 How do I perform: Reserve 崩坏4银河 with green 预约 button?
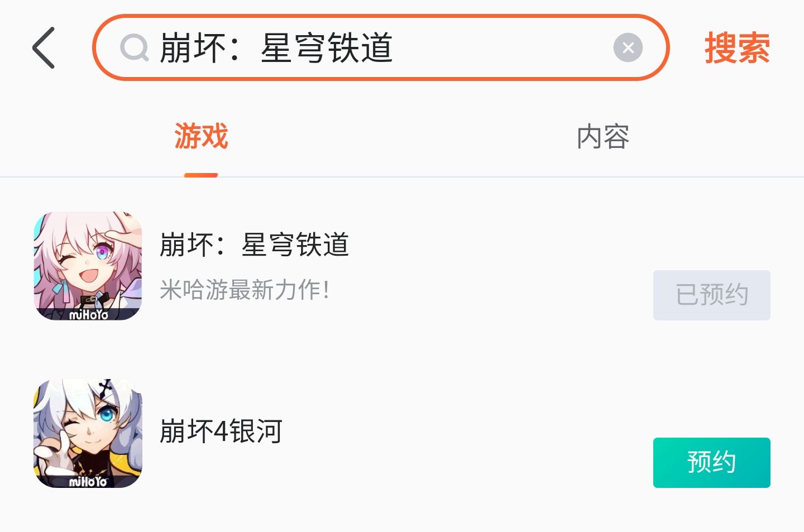711,462
